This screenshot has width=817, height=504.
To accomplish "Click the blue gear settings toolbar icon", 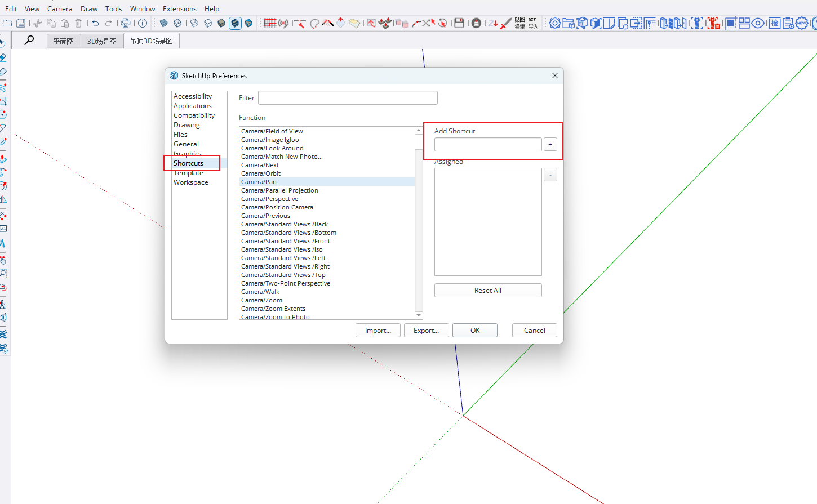I will (554, 23).
